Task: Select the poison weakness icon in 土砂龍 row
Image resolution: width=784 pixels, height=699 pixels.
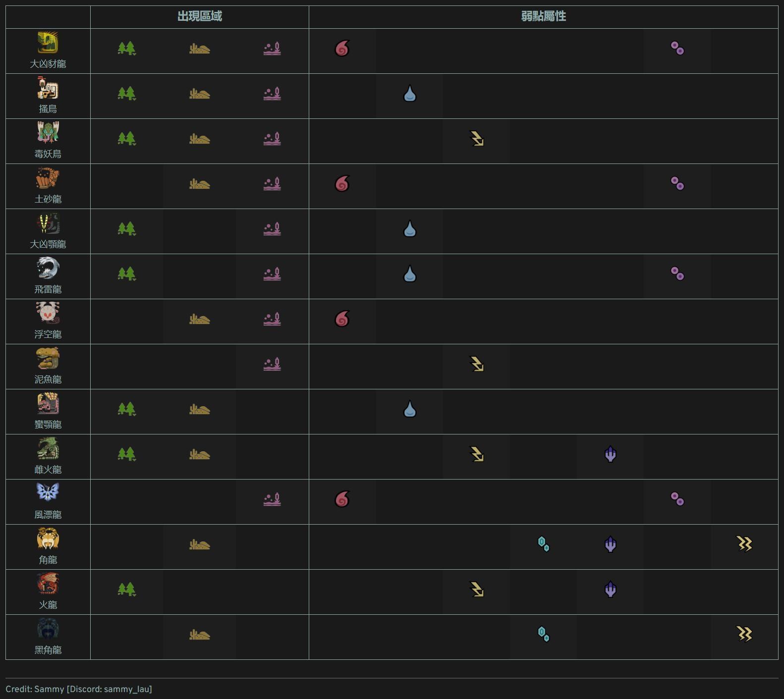Action: click(x=677, y=184)
